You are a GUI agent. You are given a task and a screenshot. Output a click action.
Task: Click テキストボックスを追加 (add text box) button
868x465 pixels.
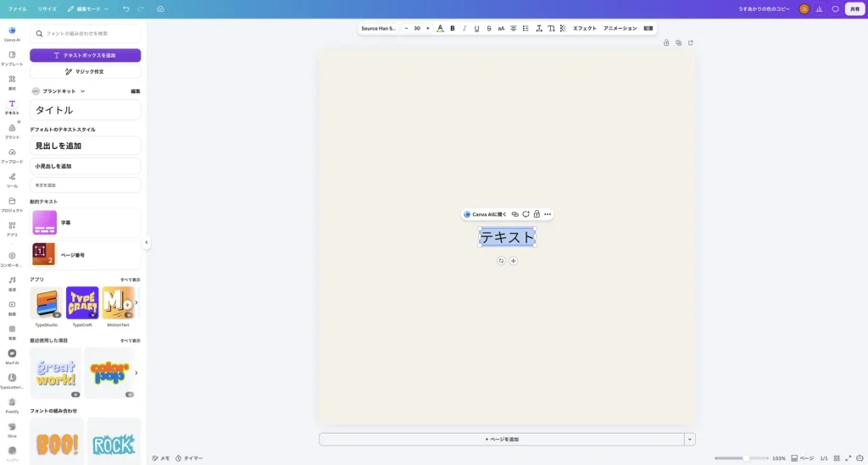click(x=86, y=55)
